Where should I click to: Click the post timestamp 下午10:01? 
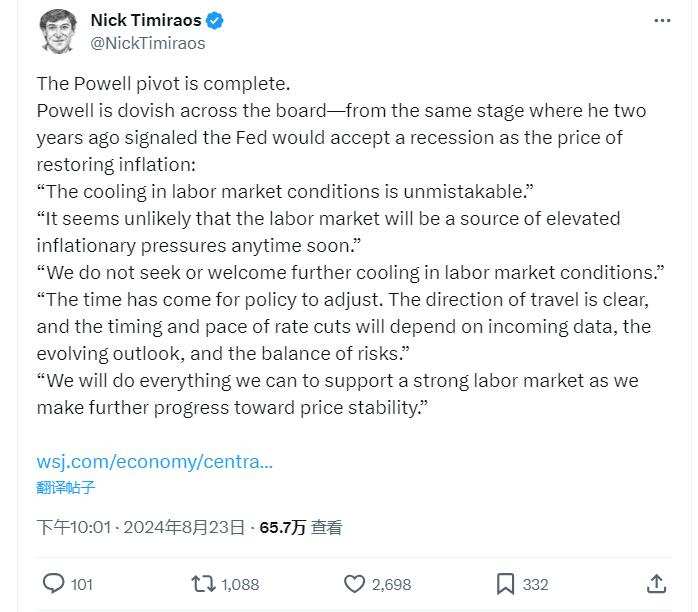(73, 527)
